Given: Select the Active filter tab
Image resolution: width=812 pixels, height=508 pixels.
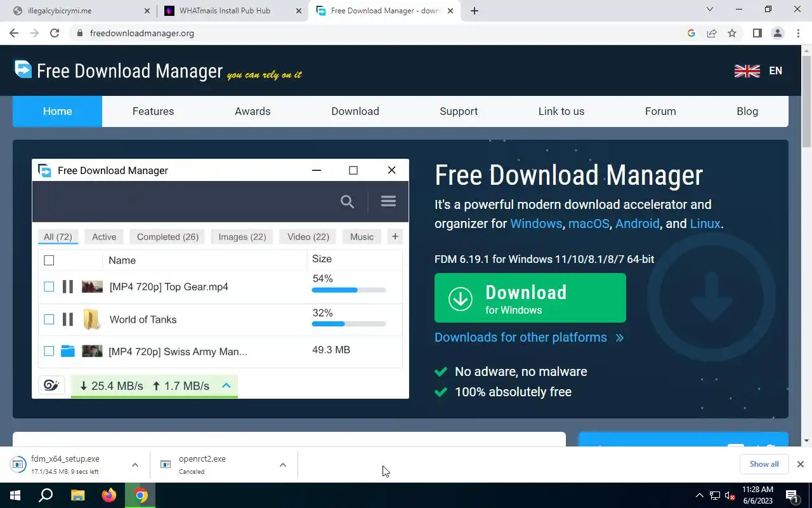Looking at the screenshot, I should pyautogui.click(x=104, y=237).
